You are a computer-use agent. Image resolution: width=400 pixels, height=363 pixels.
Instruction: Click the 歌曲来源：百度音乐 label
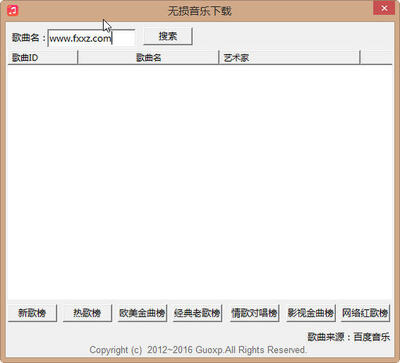(x=348, y=337)
